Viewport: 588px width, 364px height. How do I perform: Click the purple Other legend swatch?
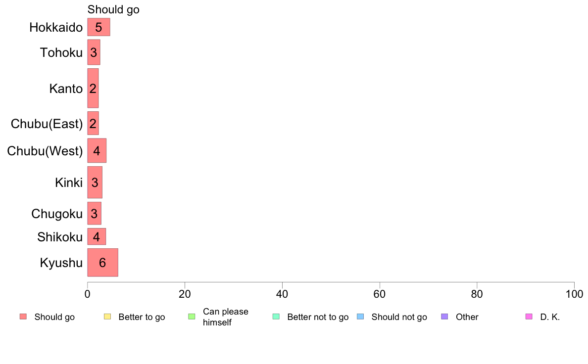445,317
